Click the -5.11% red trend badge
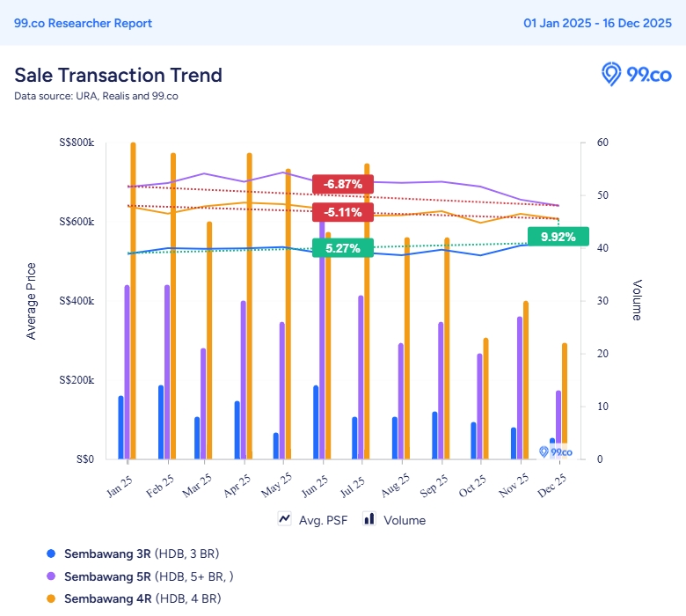The width and height of the screenshot is (686, 616). coord(342,212)
